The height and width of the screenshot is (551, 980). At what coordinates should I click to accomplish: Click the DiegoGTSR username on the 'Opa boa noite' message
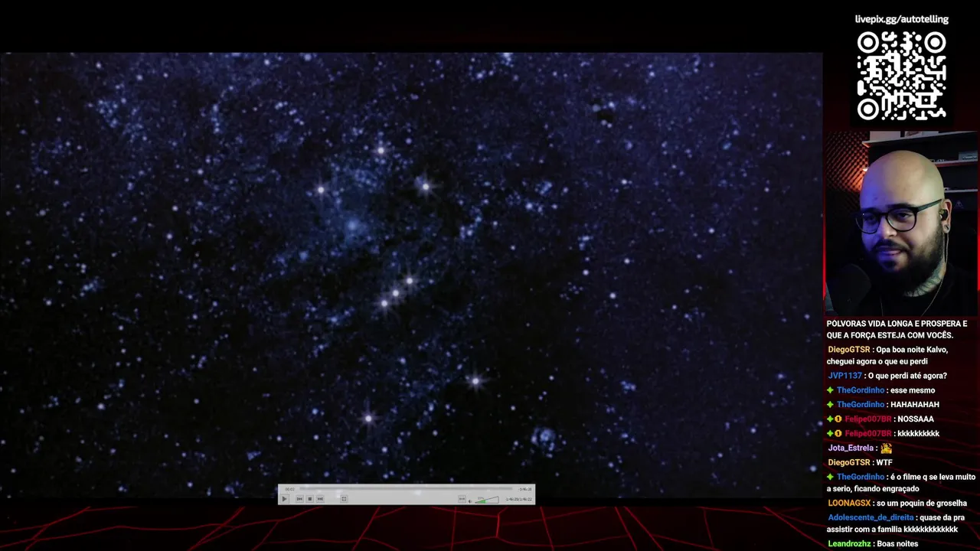coord(848,350)
